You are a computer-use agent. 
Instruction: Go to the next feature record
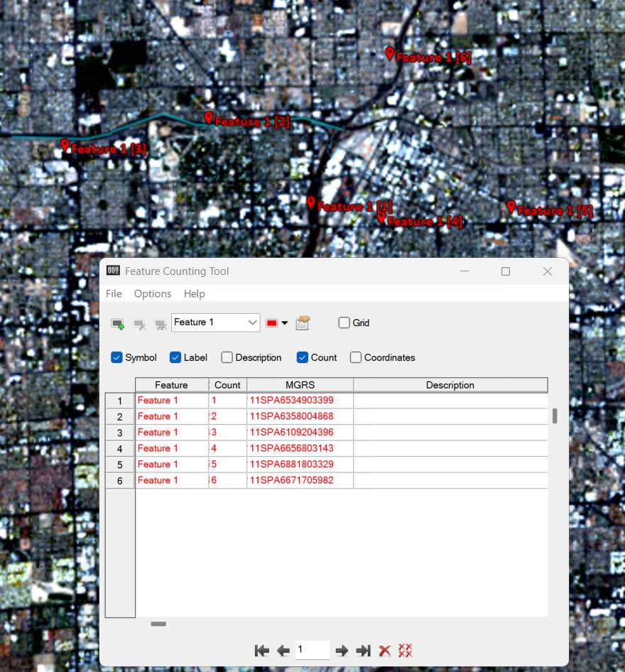[x=342, y=650]
